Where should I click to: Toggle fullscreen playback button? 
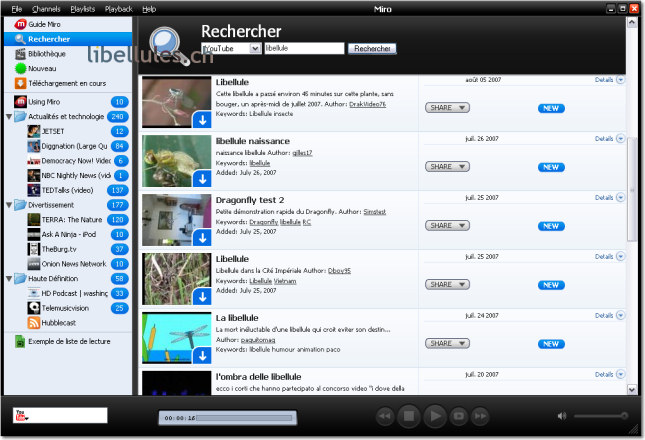(459, 416)
